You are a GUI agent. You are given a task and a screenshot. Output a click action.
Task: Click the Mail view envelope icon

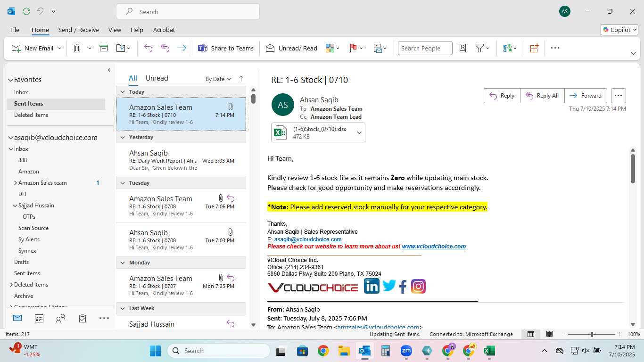coord(17,318)
